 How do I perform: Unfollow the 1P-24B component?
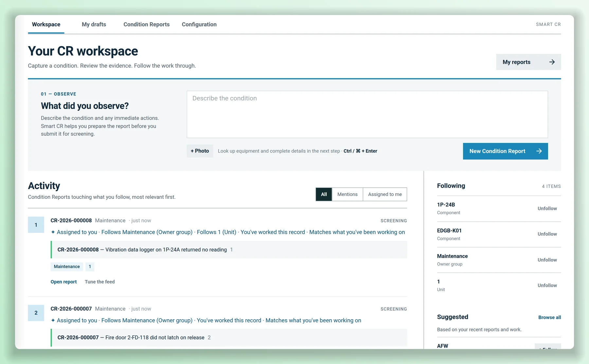pos(547,208)
